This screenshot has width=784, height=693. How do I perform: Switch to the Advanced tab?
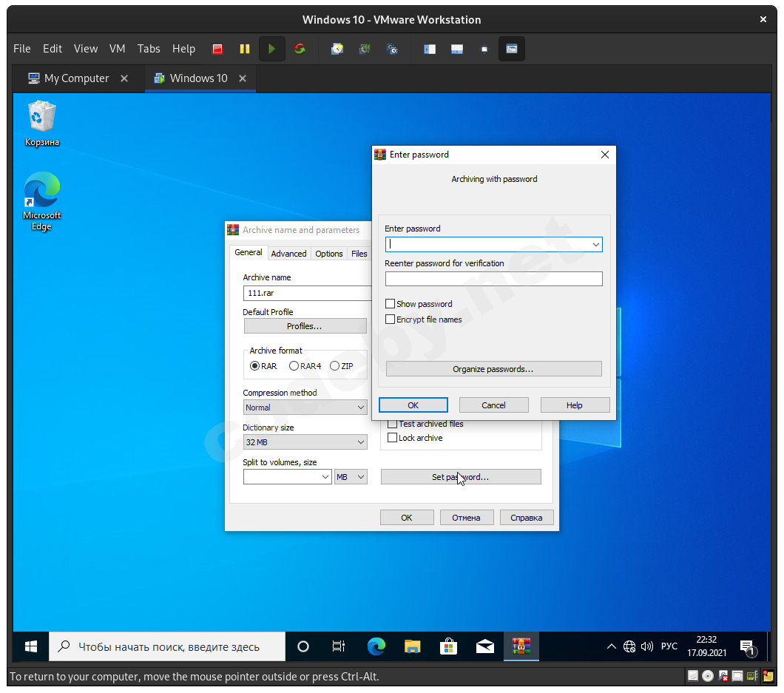click(288, 254)
